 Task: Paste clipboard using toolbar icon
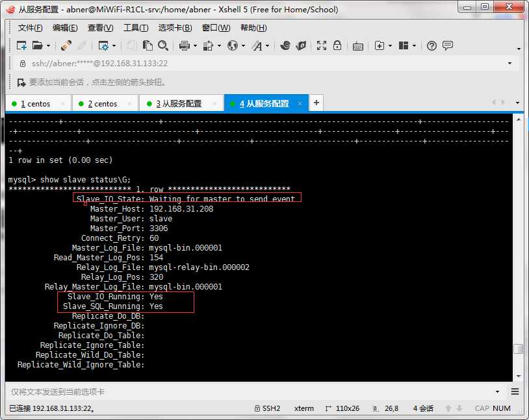[x=148, y=45]
